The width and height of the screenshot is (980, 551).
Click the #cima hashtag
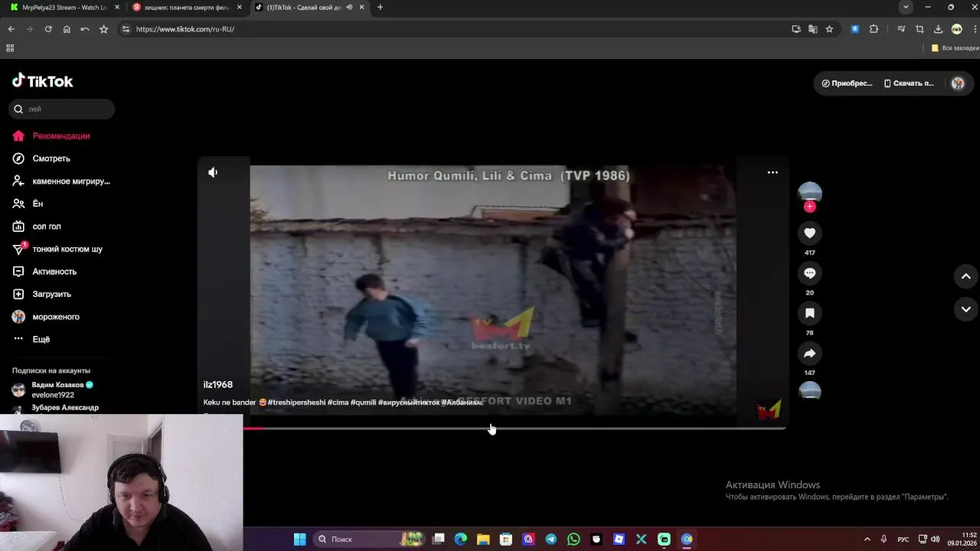338,403
